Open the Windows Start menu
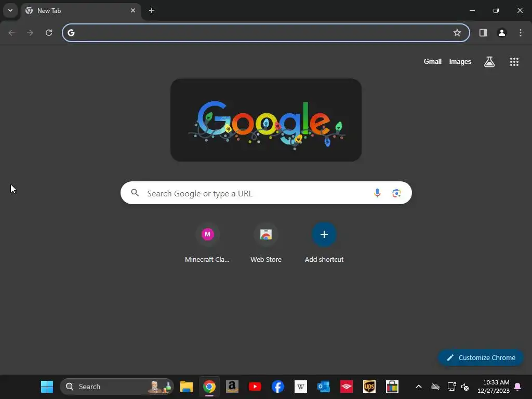 [47, 387]
